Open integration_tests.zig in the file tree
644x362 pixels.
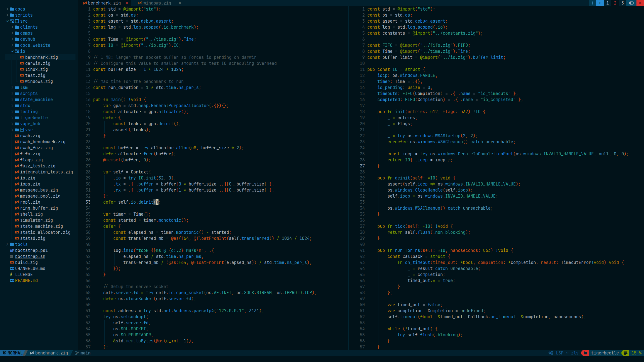[x=47, y=172]
